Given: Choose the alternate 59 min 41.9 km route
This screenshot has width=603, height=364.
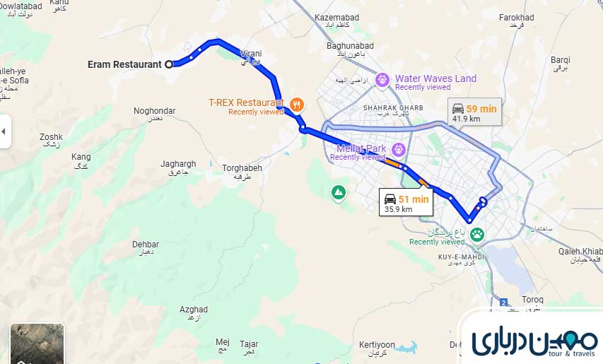Looking at the screenshot, I should click(x=474, y=112).
